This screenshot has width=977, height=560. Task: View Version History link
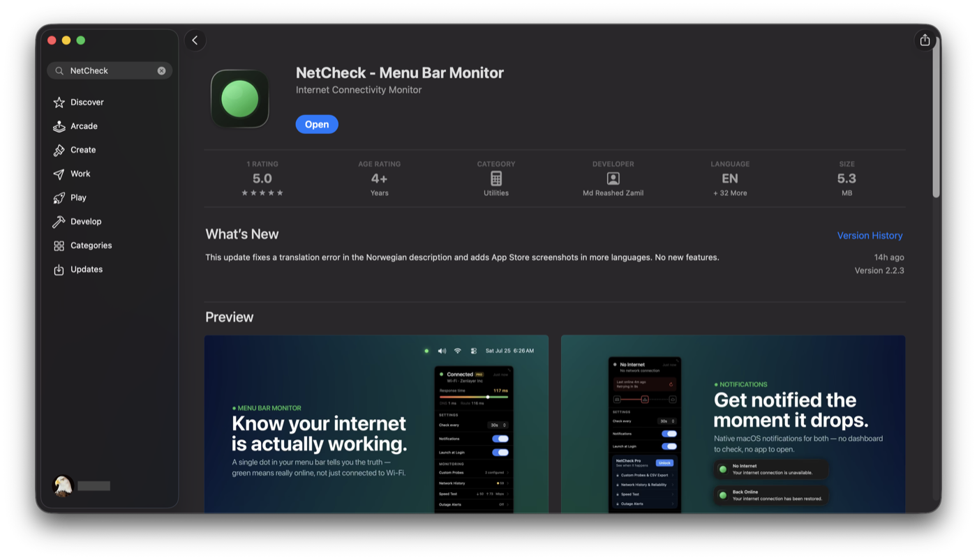point(870,236)
